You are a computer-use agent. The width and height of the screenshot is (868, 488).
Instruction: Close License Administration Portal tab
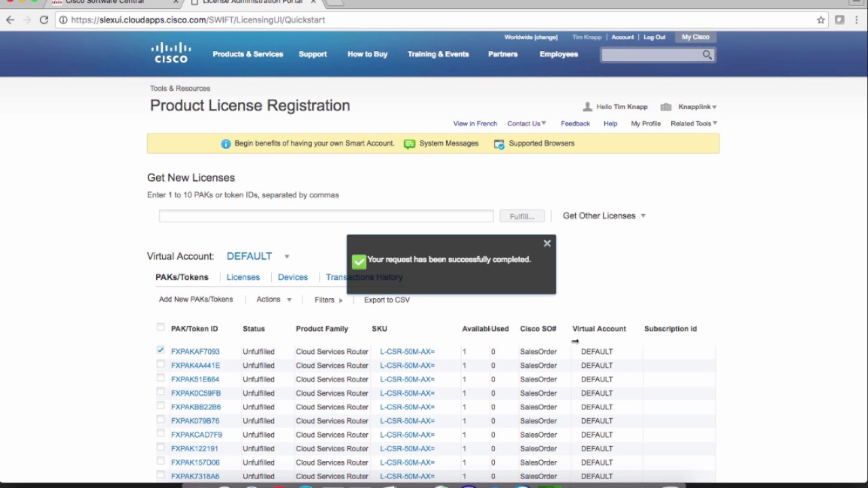click(313, 2)
